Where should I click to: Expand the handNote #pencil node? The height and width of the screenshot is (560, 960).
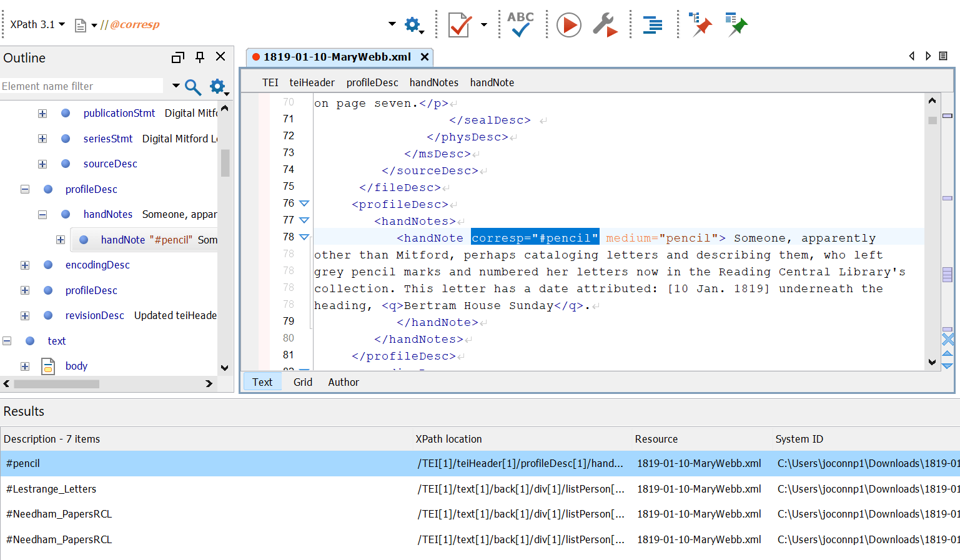tap(61, 240)
